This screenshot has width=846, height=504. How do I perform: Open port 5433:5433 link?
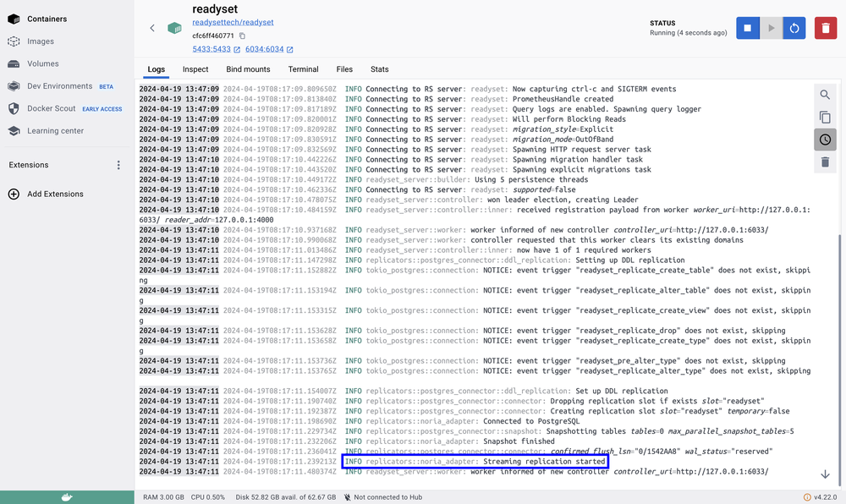[x=211, y=50]
